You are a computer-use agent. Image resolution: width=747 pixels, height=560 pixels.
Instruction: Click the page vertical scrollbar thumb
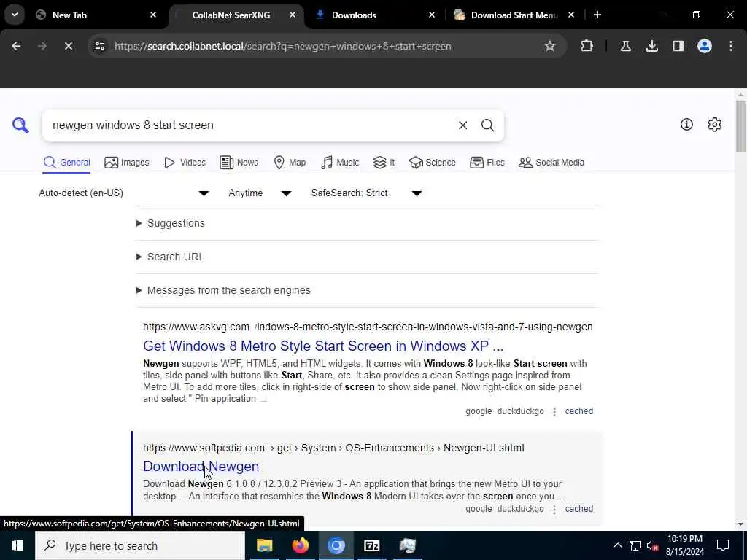[740, 126]
